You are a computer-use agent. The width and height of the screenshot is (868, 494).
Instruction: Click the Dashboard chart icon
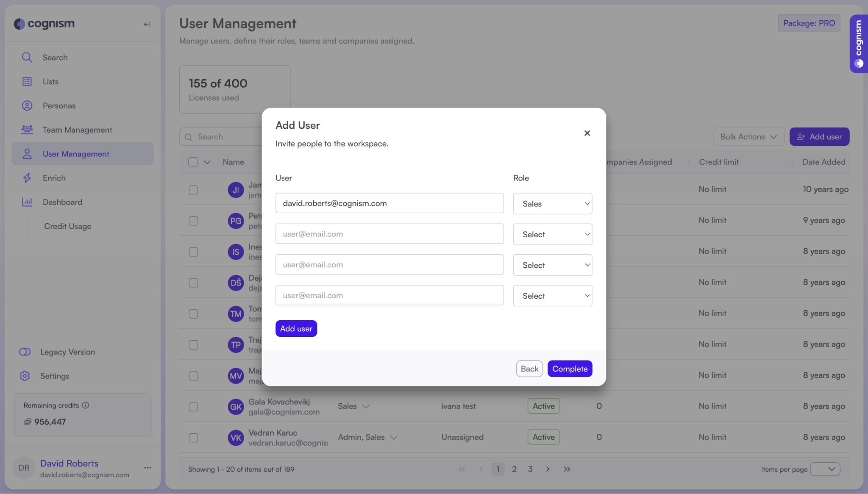[27, 202]
